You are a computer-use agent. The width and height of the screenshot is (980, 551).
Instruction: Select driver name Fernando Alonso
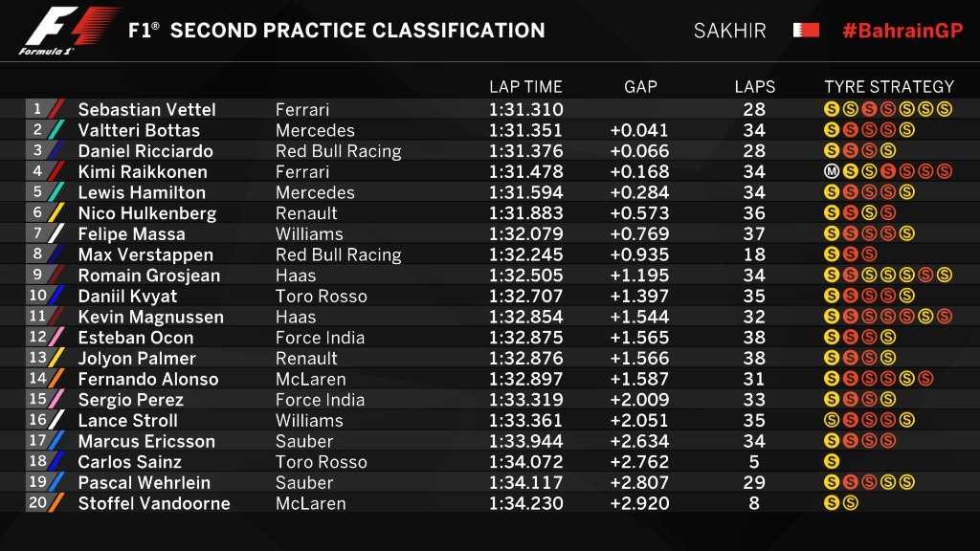[148, 379]
